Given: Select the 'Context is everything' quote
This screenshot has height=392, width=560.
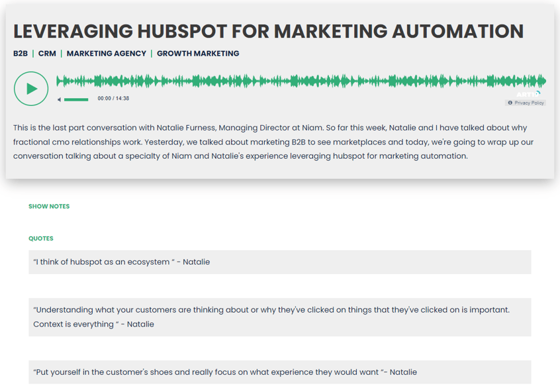Looking at the screenshot, I should pyautogui.click(x=279, y=317).
